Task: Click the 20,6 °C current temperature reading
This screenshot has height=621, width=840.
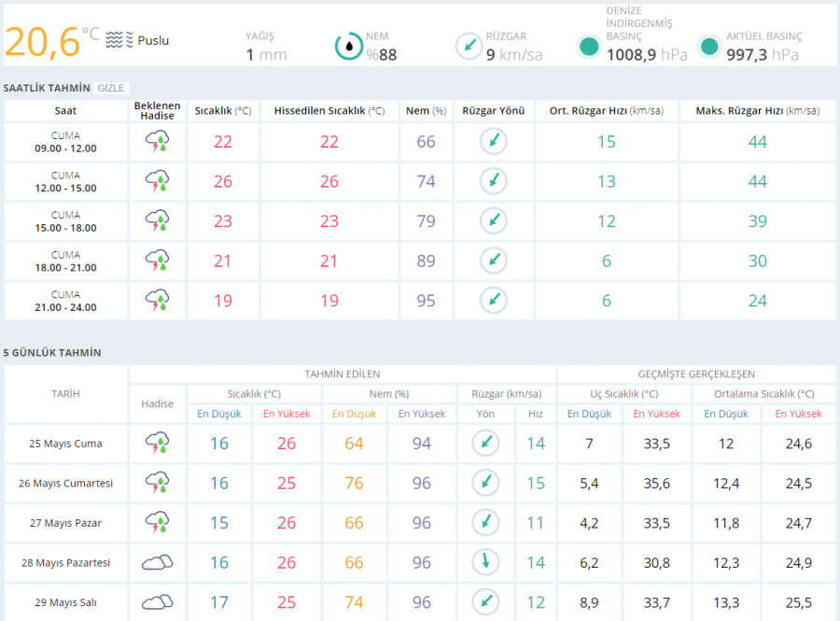Action: click(42, 42)
